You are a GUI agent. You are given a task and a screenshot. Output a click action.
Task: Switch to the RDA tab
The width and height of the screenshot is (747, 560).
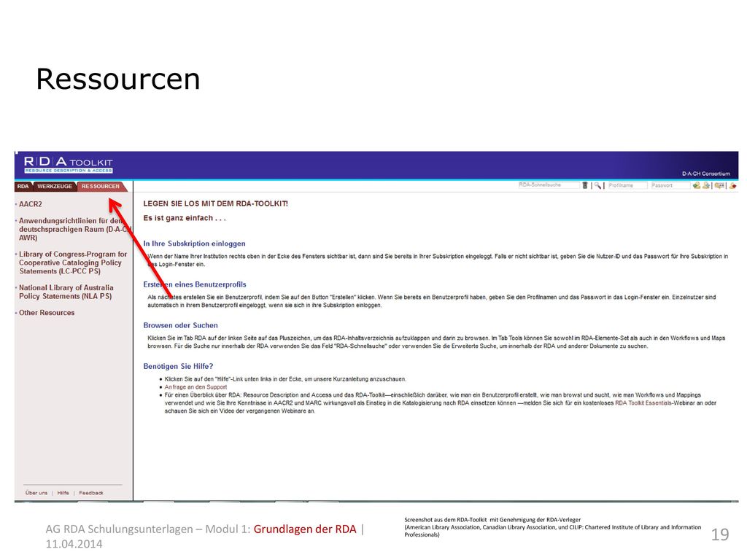click(x=23, y=186)
